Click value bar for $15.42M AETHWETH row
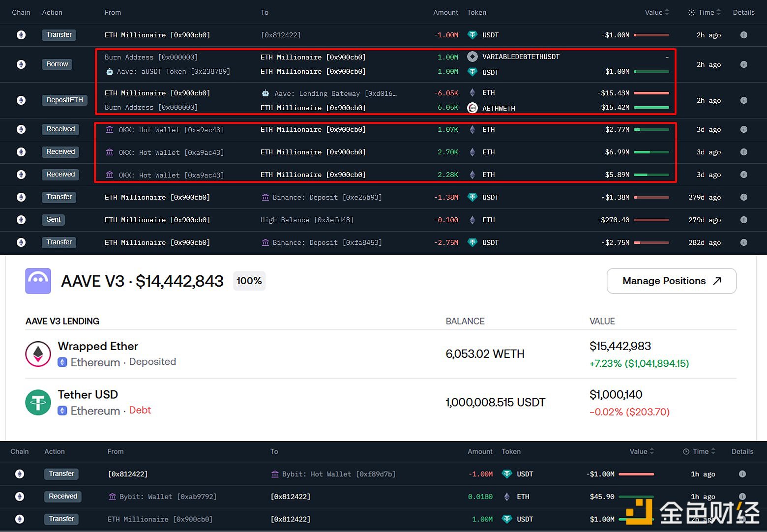Screen dimensions: 767x532 point(651,108)
